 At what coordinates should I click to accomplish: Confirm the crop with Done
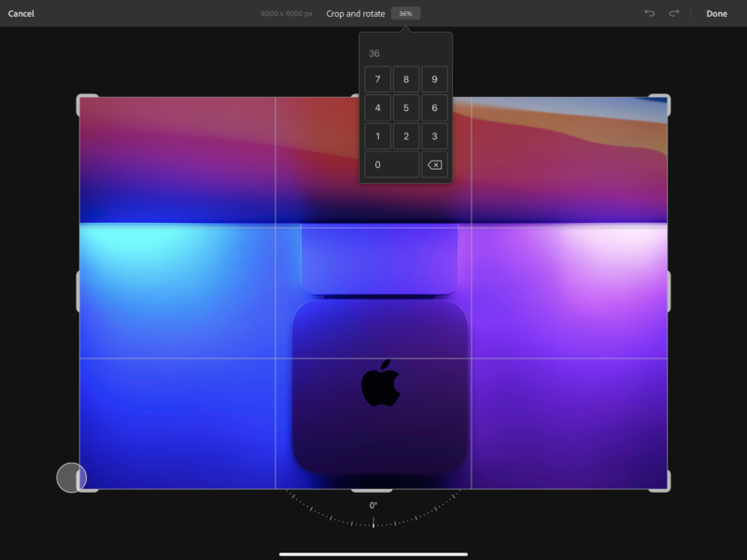[716, 13]
